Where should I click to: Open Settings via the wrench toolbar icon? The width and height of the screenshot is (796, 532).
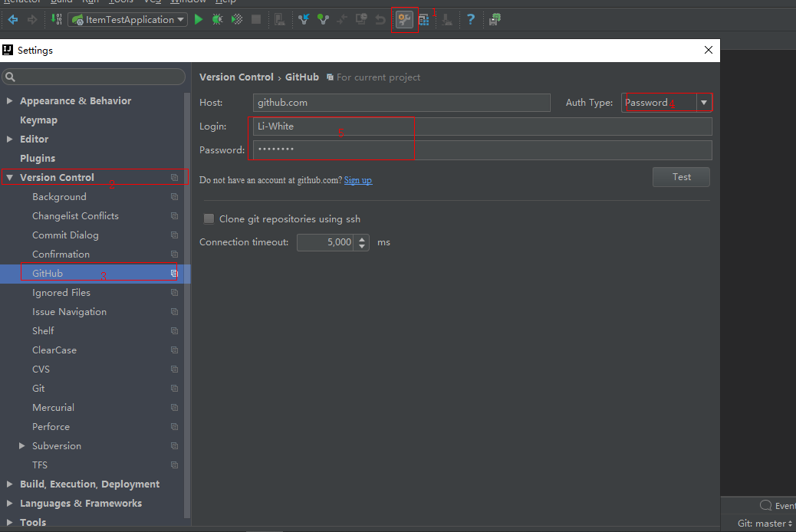click(404, 20)
